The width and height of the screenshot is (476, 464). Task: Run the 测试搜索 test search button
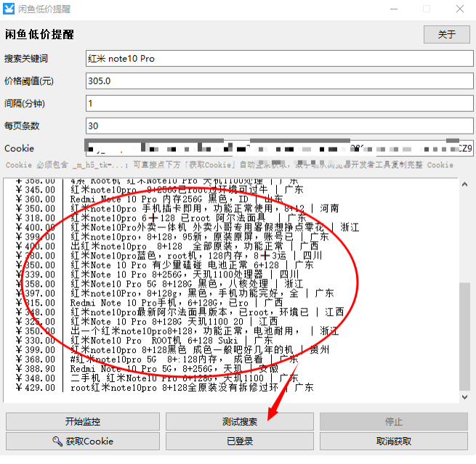240,422
